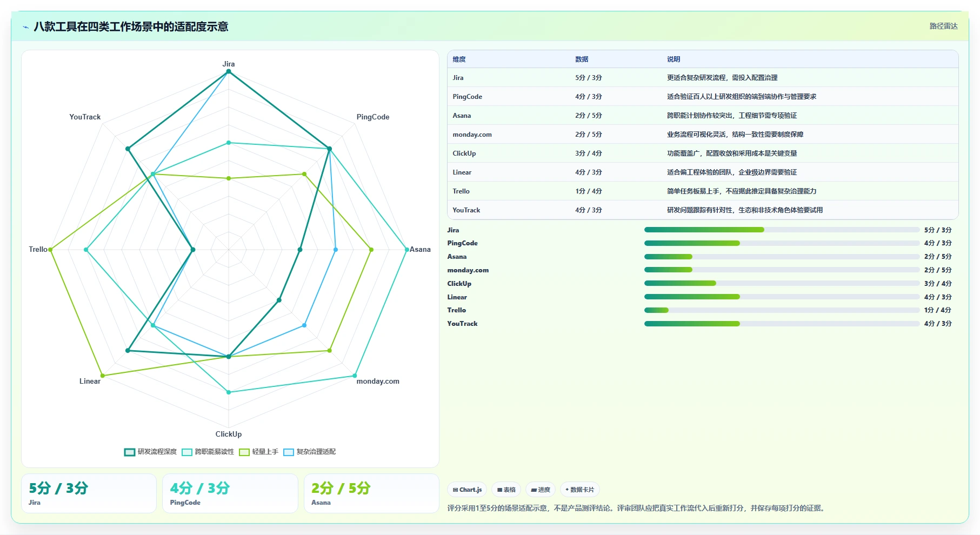
Task: Click the 表格 tag chip
Action: click(506, 490)
